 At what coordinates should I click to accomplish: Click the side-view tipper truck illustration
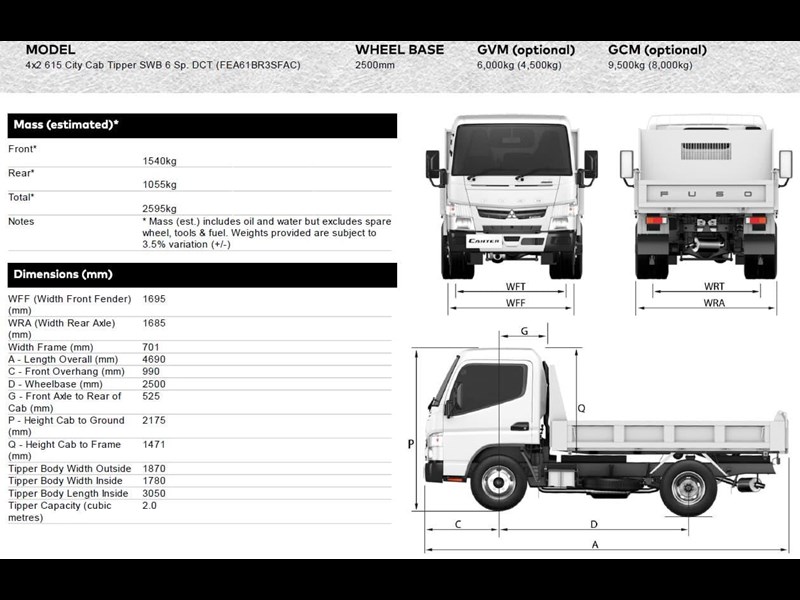pyautogui.click(x=607, y=432)
